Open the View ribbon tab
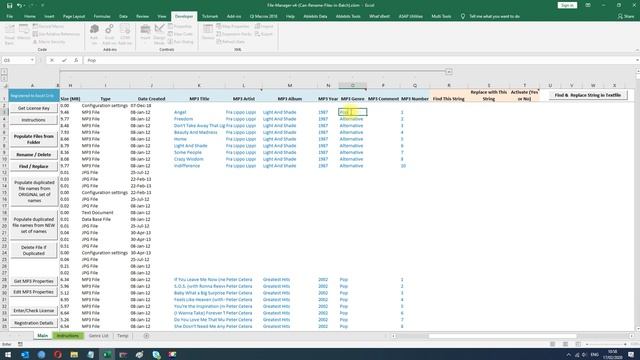Screen dimensions: 640x360 162,16
